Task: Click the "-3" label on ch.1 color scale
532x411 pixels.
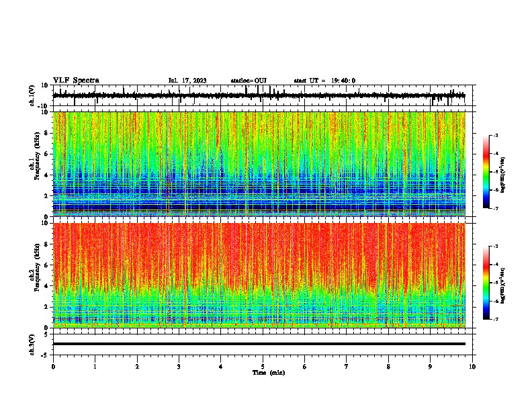Action: pyautogui.click(x=495, y=135)
